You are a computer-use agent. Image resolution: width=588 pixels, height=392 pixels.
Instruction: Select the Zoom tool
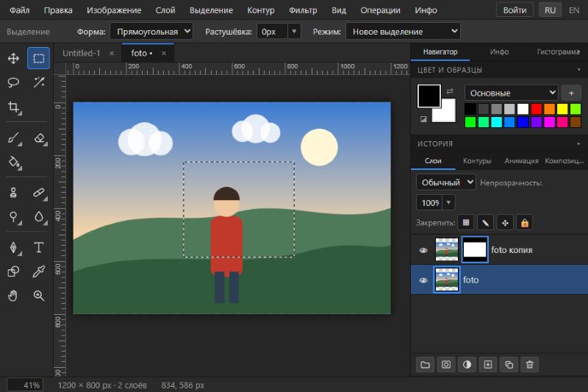tap(39, 296)
